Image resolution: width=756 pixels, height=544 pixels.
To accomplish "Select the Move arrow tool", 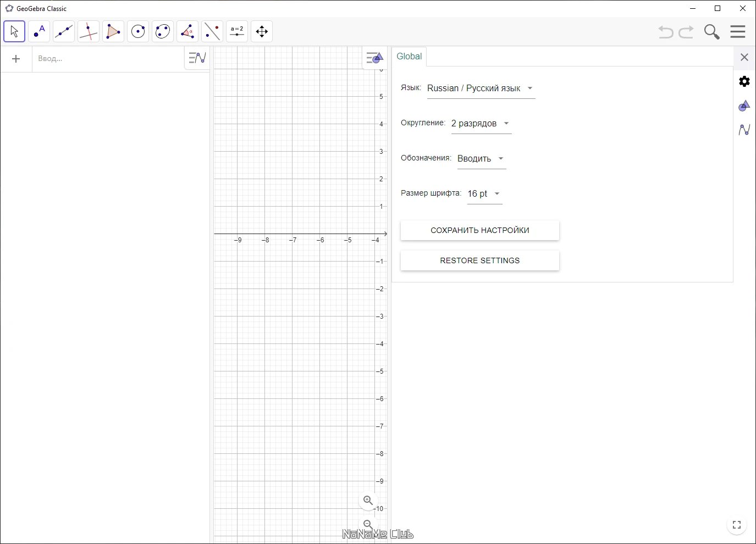I will [x=14, y=31].
